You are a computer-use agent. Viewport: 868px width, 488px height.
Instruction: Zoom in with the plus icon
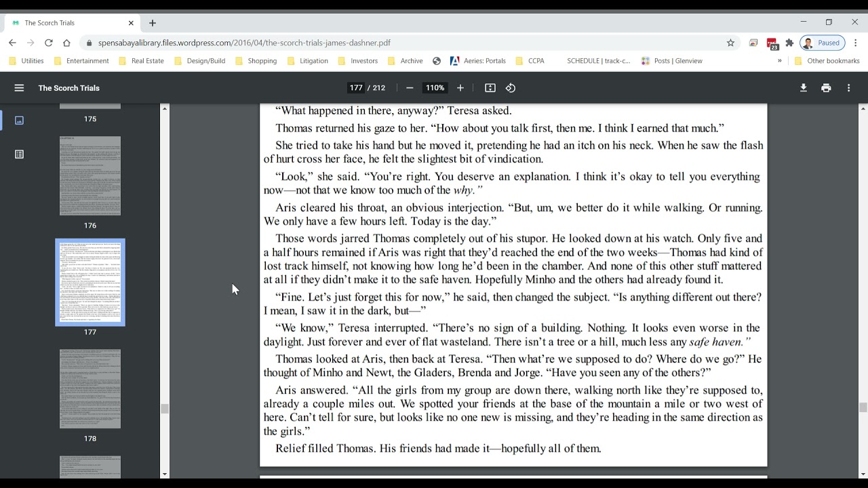(460, 88)
